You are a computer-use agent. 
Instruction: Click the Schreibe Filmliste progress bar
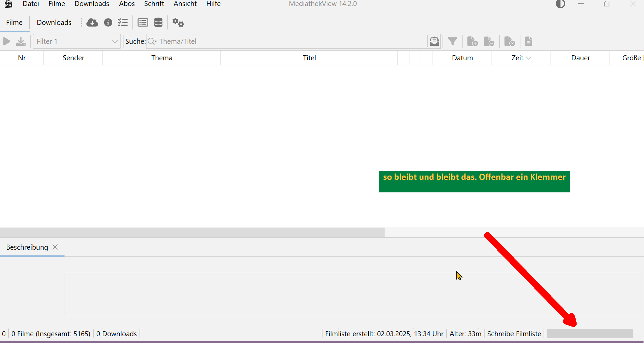pos(590,334)
